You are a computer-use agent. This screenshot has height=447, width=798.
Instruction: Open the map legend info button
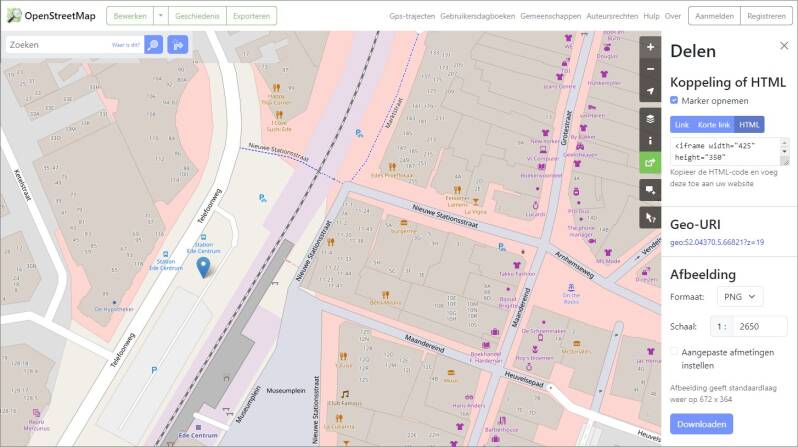pos(651,141)
